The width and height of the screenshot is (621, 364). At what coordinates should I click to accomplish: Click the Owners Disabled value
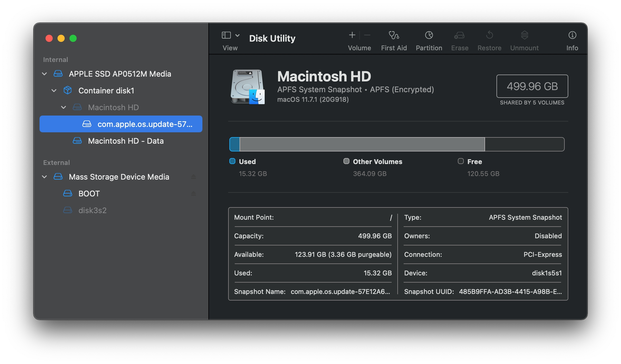point(548,236)
